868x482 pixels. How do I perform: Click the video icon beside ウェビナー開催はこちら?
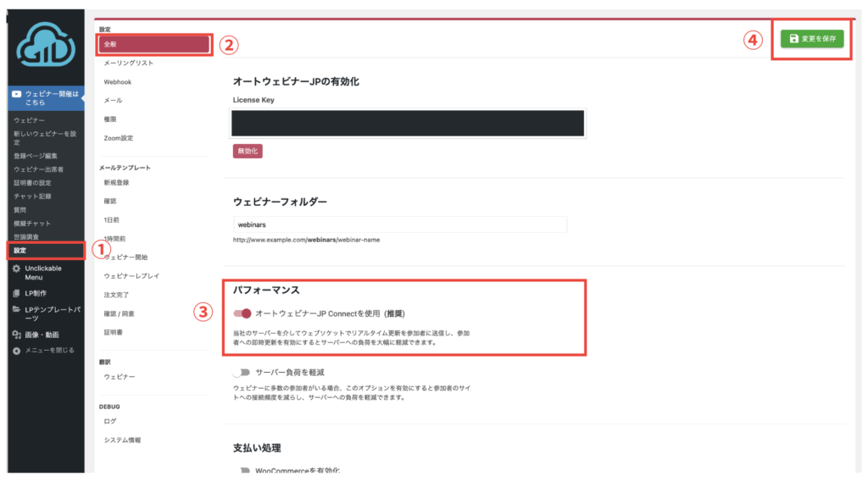click(x=17, y=94)
